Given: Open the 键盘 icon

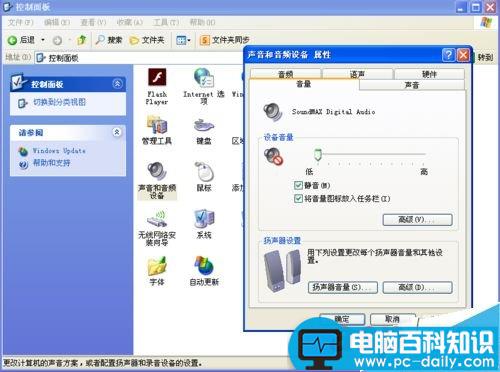Looking at the screenshot, I should pos(204,125).
